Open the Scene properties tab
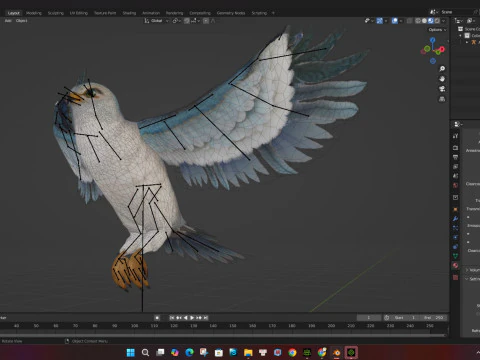Viewport: 480px width, 360px height. click(x=455, y=176)
